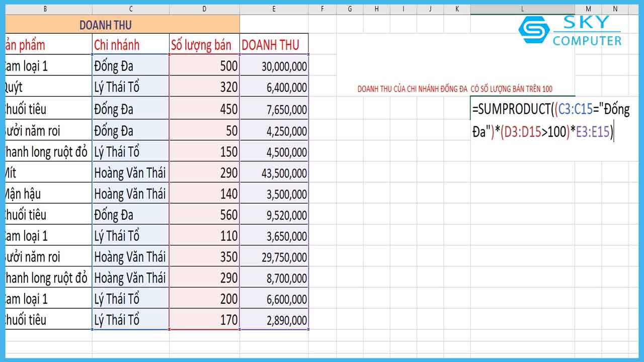Viewport: 644px width, 362px height.
Task: Select the Mít product cell
Action: click(48, 172)
